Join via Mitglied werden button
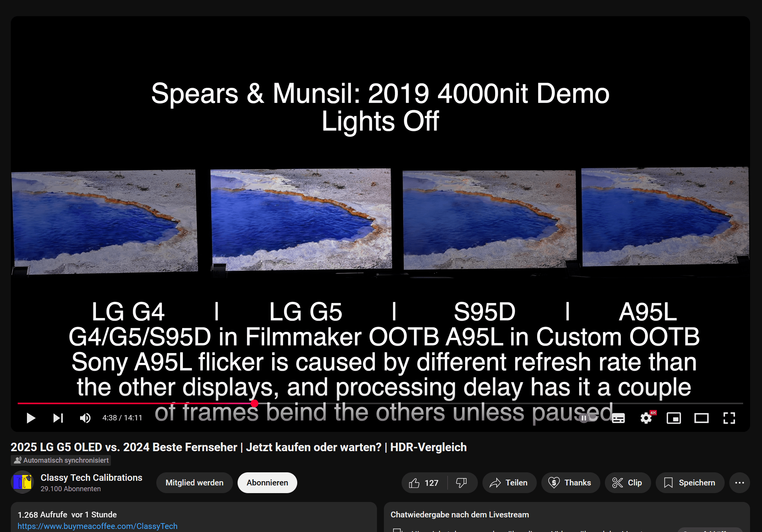 click(x=194, y=483)
